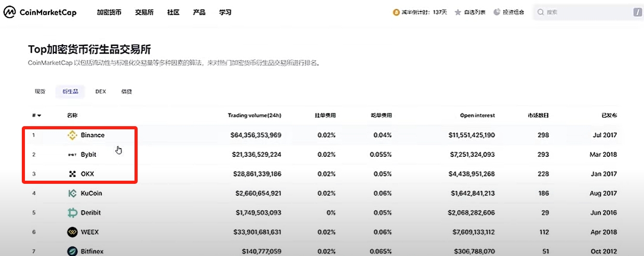
Task: Select the 衍生品 tab
Action: (x=70, y=91)
